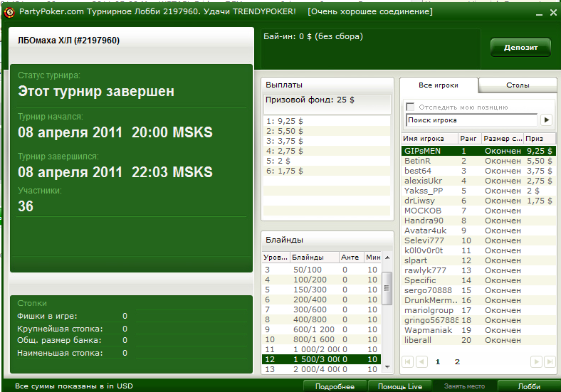Select player row mariolgroup
561x392 pixels.
click(478, 310)
